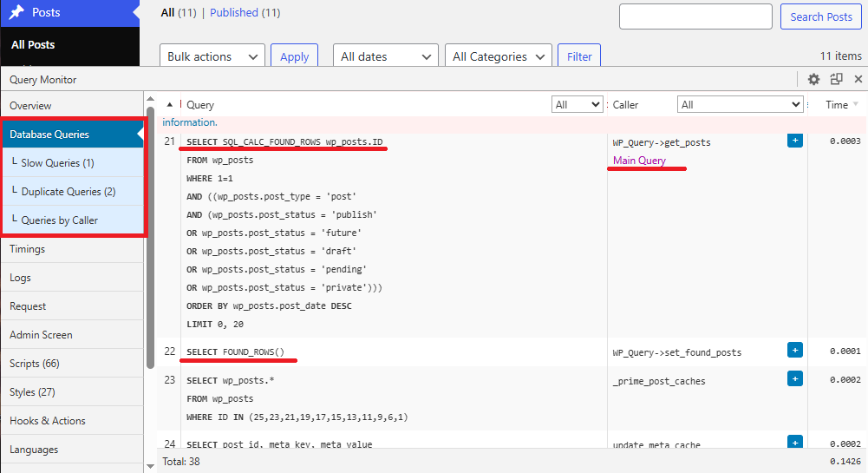Open All dates dropdown
This screenshot has height=473, width=868.
[x=386, y=56]
